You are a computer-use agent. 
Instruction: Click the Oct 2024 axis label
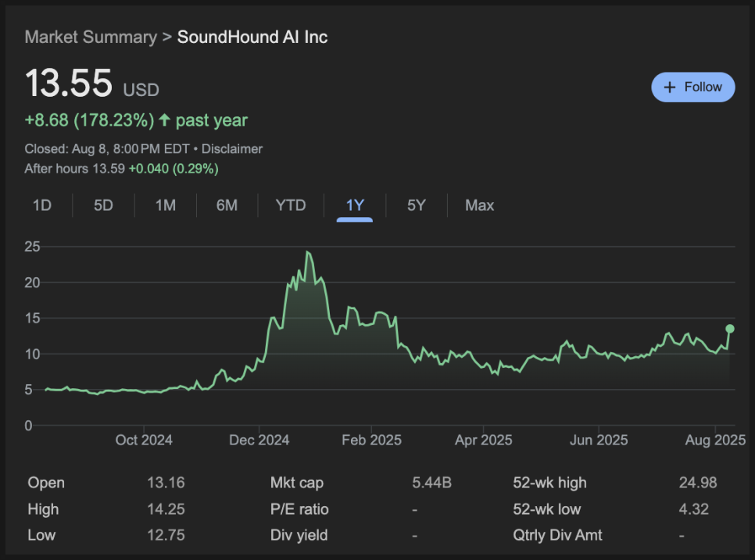[x=144, y=440]
